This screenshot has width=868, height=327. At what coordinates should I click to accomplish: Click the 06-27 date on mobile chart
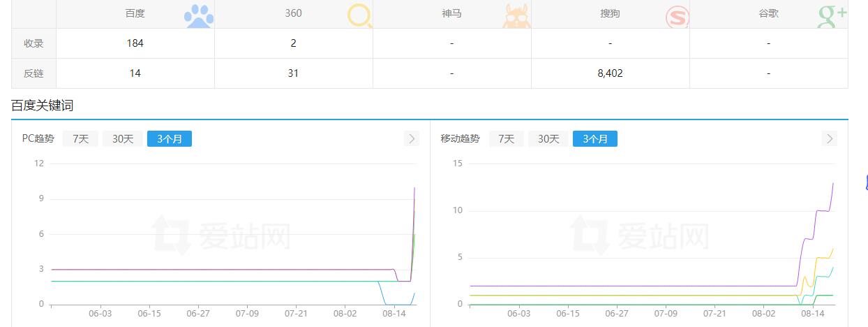click(x=617, y=314)
